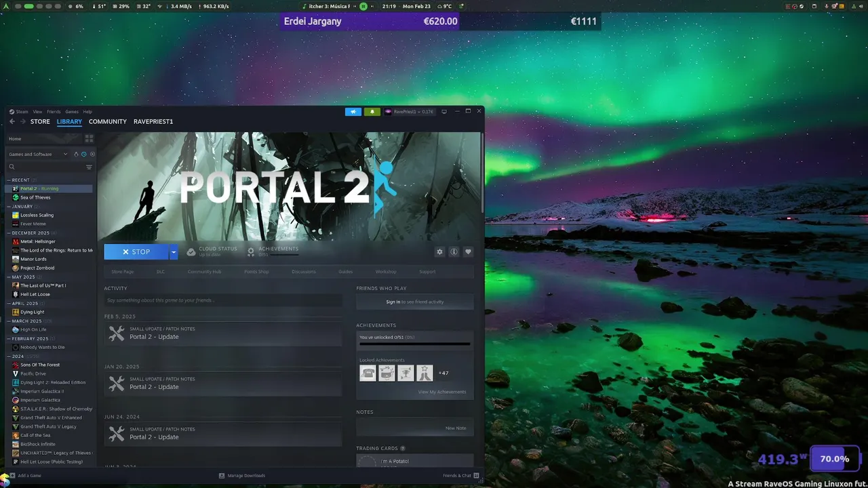Open the Stop button dropdown arrow
The height and width of the screenshot is (488, 868).
pyautogui.click(x=174, y=251)
